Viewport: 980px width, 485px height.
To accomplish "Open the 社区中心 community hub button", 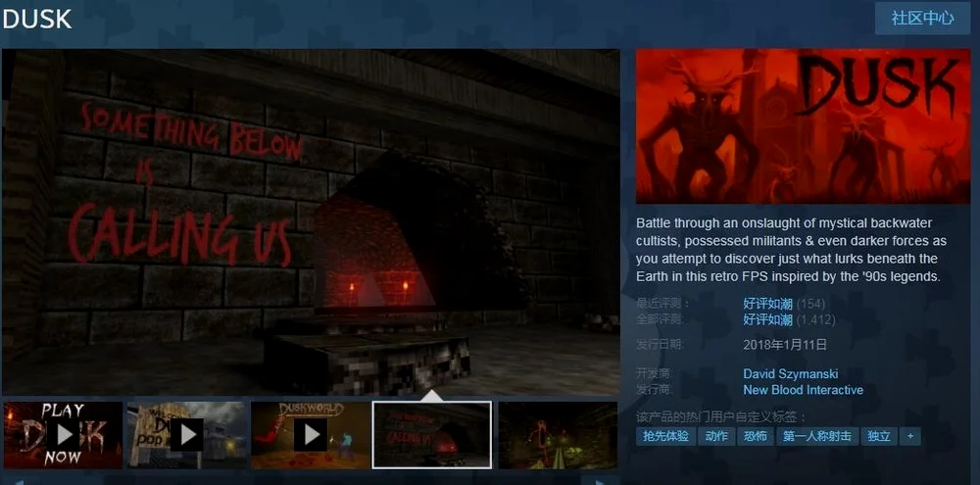I will (922, 18).
